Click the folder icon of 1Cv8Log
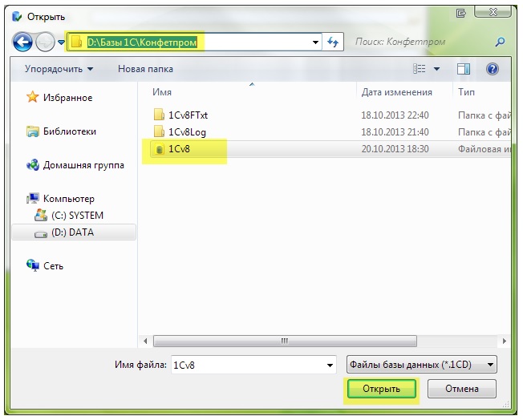The image size is (523, 420). click(159, 131)
